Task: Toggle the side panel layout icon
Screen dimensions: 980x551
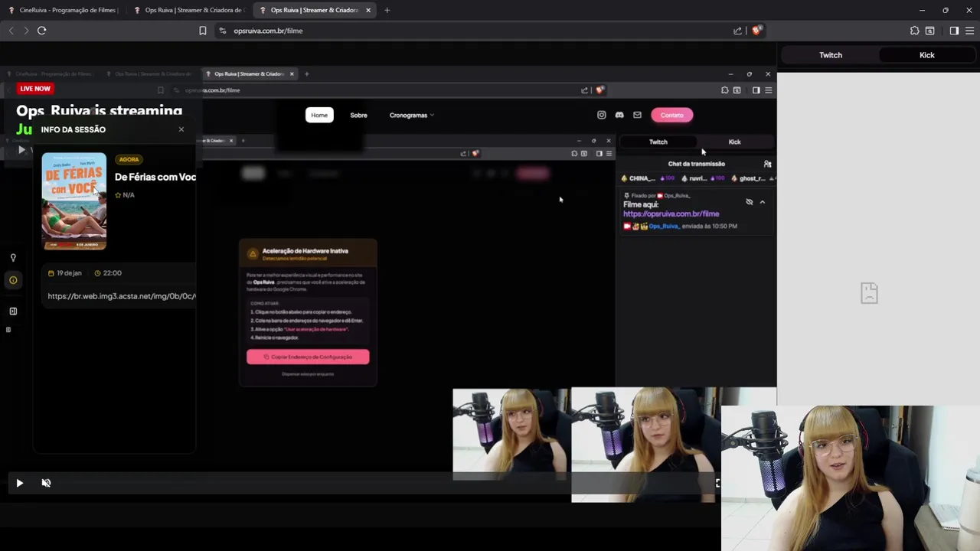Action: pyautogui.click(x=13, y=311)
